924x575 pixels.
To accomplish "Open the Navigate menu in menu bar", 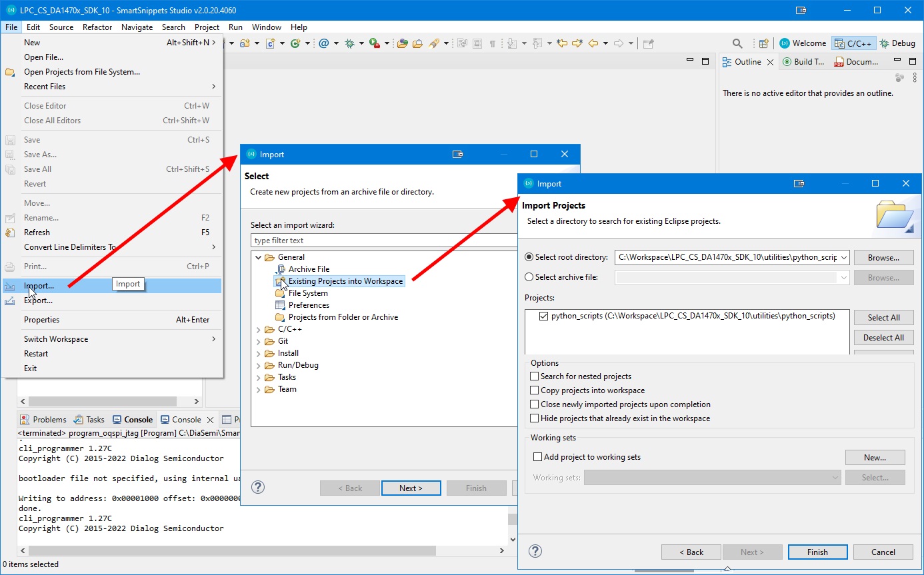I will click(137, 27).
